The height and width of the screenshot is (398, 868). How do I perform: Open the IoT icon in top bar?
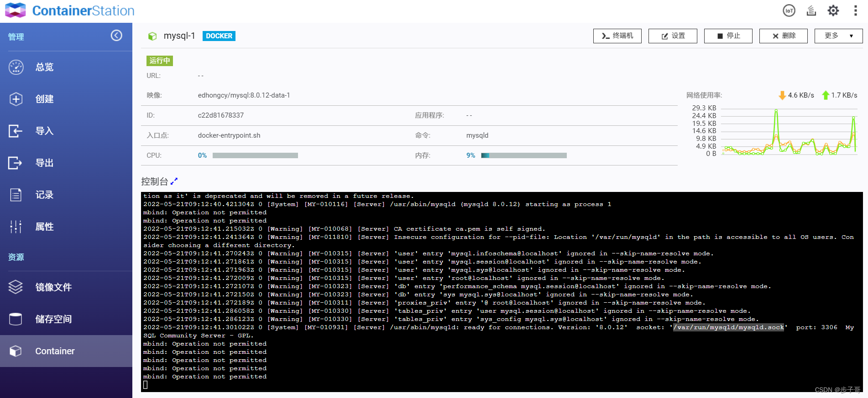pyautogui.click(x=789, y=10)
